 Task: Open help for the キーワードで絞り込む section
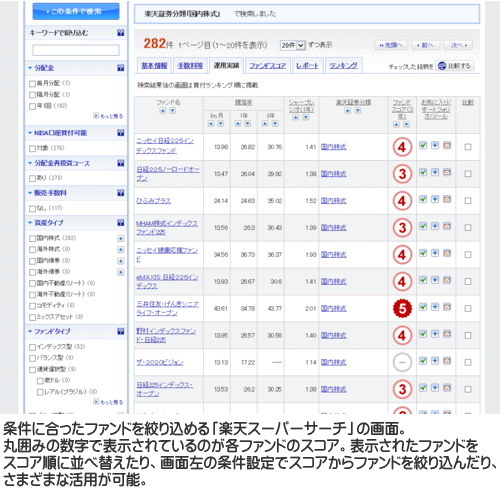point(121,33)
